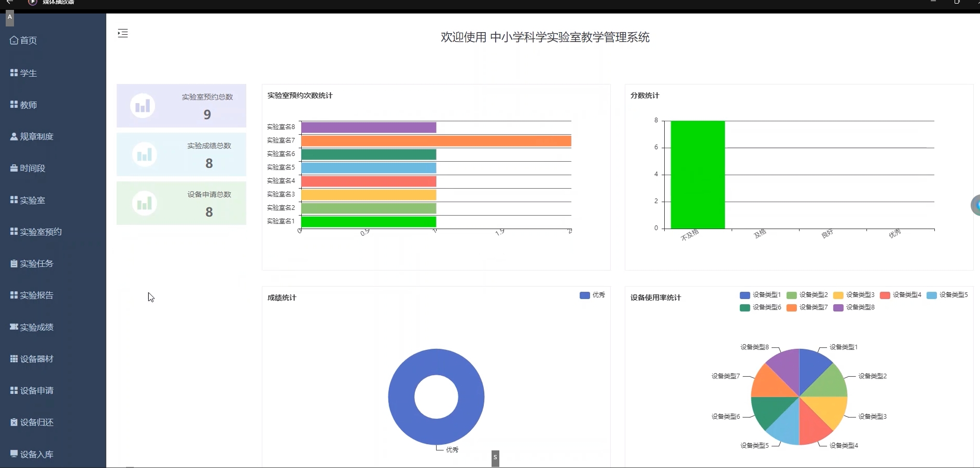Click the clipboard icon next to 实验任务
The height and width of the screenshot is (468, 980).
14,264
